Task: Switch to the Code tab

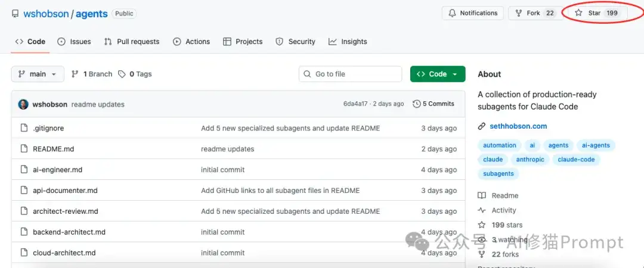Action: 30,42
